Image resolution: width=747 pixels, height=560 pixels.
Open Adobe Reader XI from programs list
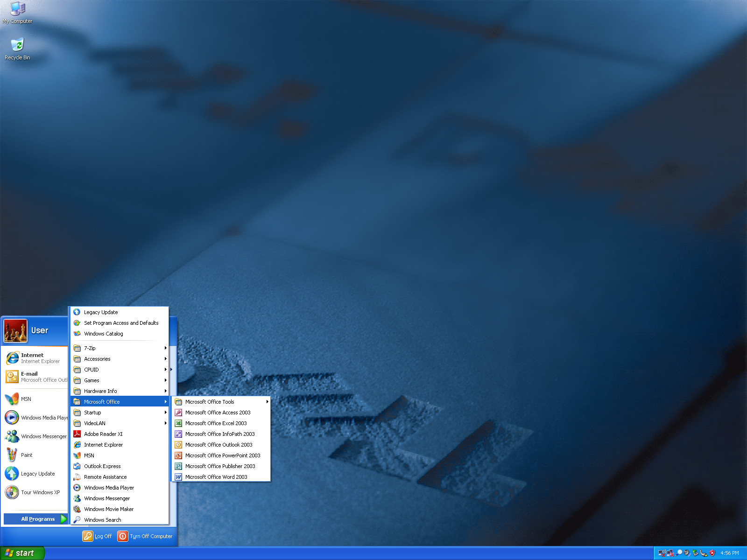coord(120,434)
